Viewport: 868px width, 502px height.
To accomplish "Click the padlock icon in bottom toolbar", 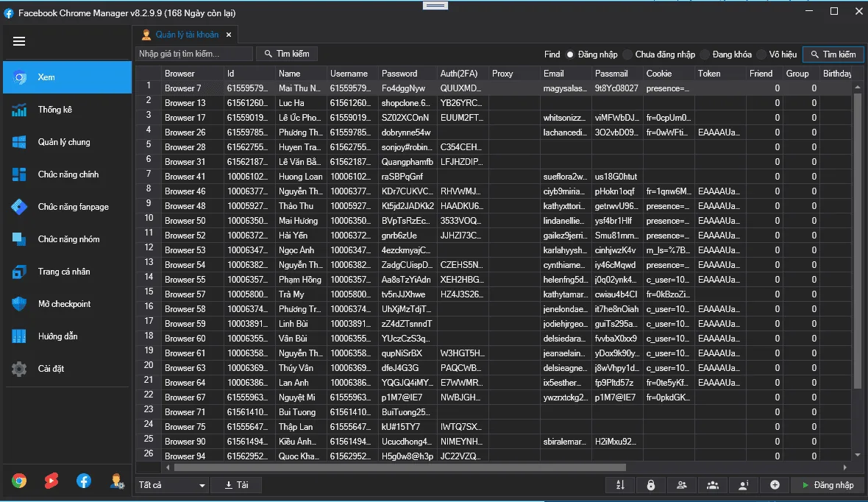I will (651, 485).
